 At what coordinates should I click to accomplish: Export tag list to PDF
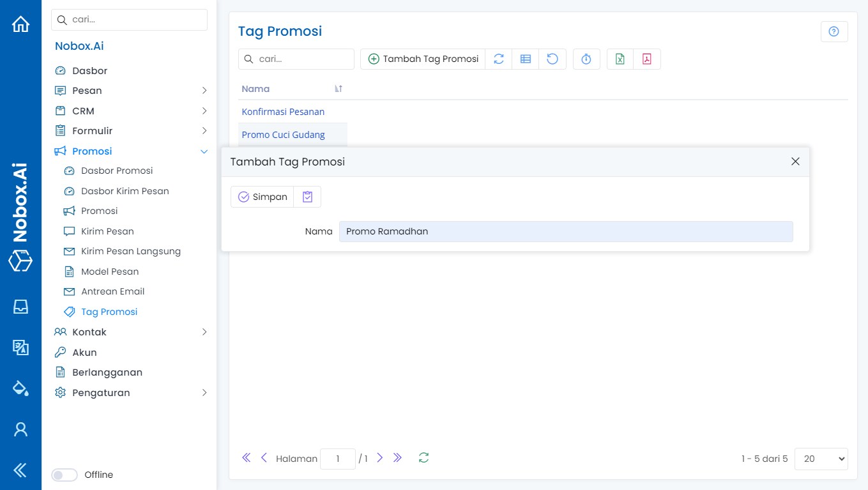tap(646, 59)
